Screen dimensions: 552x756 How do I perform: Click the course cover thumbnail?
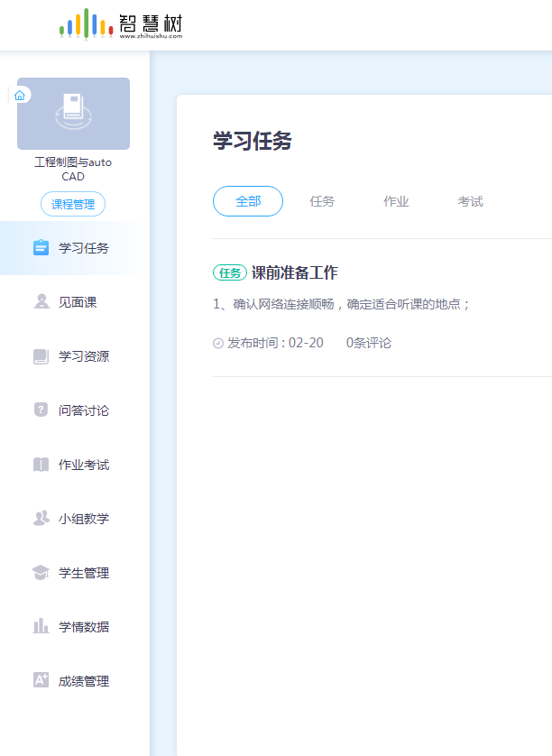pos(73,114)
